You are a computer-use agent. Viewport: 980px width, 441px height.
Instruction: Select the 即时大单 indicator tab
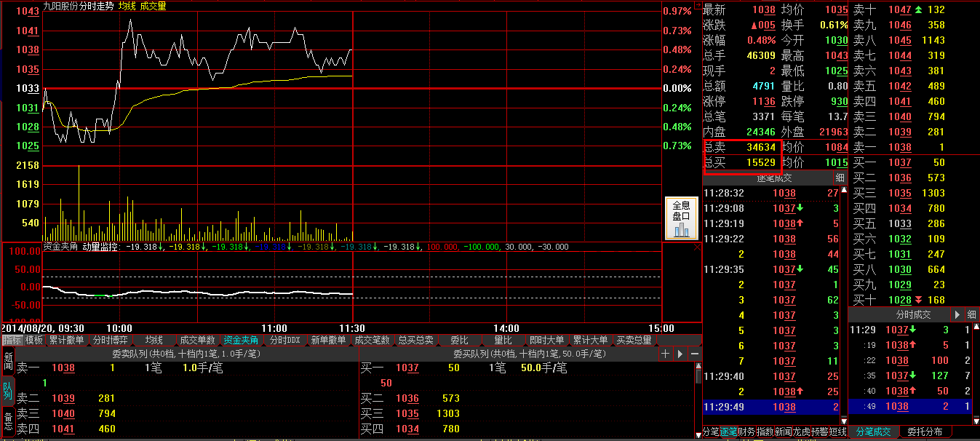tap(546, 340)
